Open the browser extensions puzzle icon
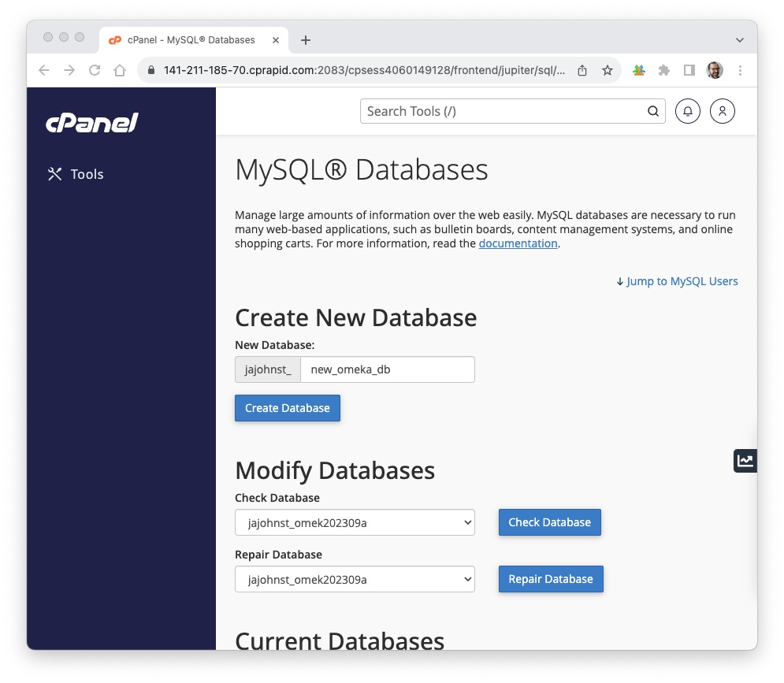The image size is (784, 683). 664,70
